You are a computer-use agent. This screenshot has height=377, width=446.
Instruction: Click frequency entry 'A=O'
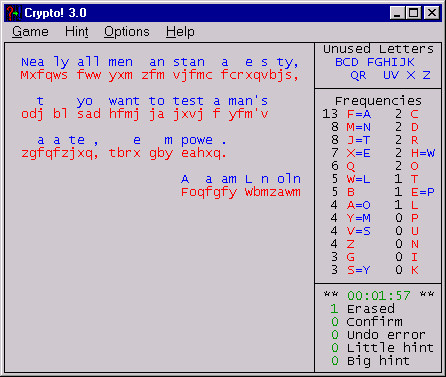pyautogui.click(x=359, y=205)
